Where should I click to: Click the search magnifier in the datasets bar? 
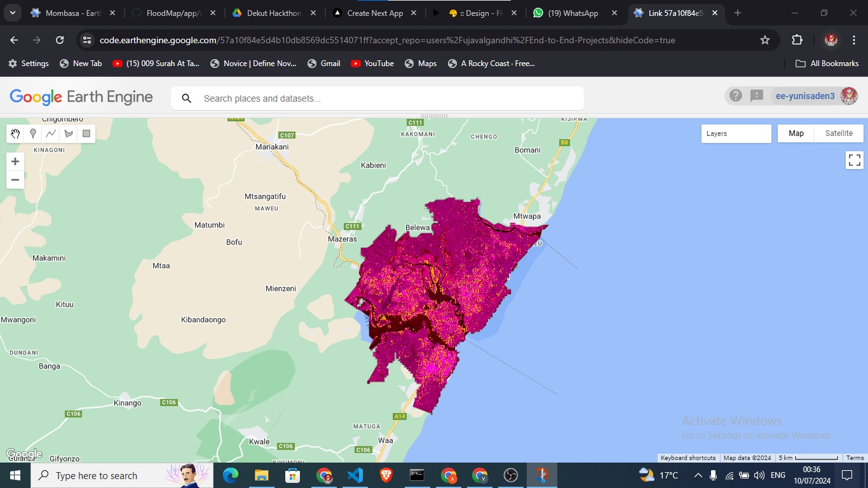pos(186,98)
